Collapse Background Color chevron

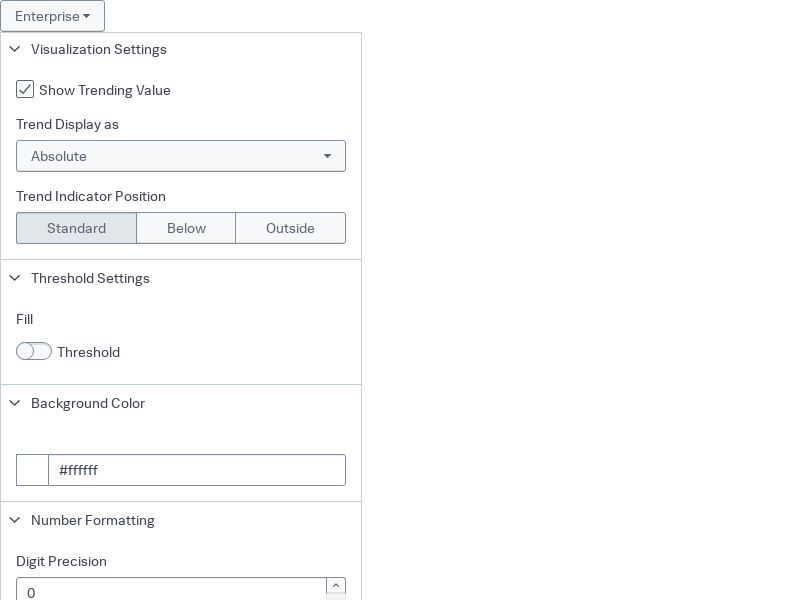pyautogui.click(x=15, y=403)
